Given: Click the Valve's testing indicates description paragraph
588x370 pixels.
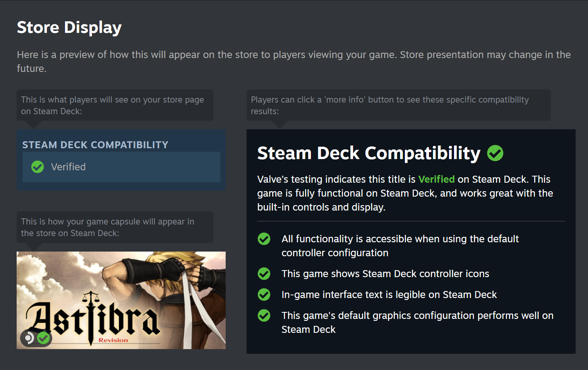Looking at the screenshot, I should (x=405, y=193).
